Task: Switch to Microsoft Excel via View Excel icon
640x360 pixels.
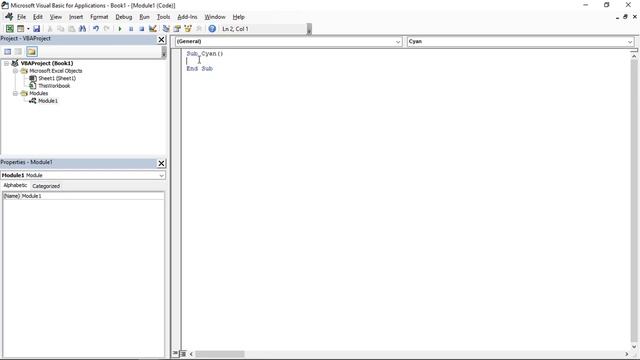Action: tap(9, 29)
